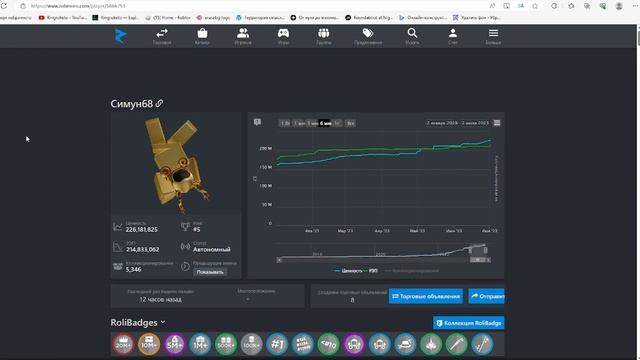Click link icon next to Симун68
This screenshot has height=360, width=640.
point(159,104)
